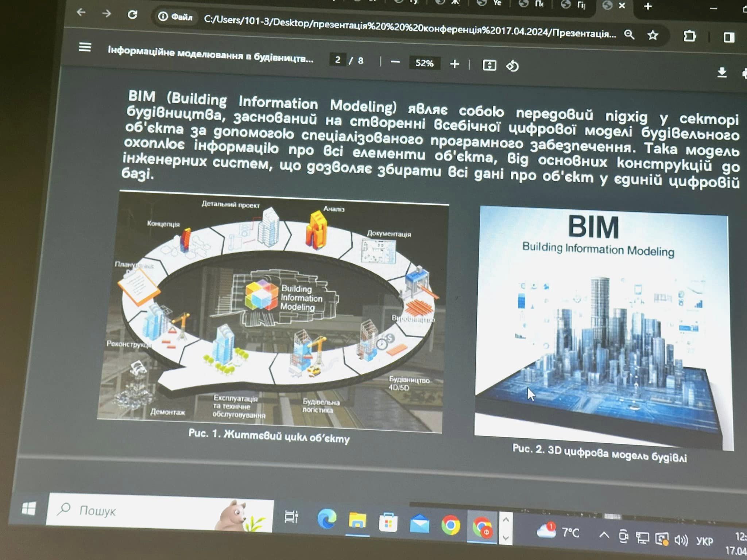The image size is (747, 560).
Task: Click the fit to page icon
Action: pyautogui.click(x=489, y=65)
